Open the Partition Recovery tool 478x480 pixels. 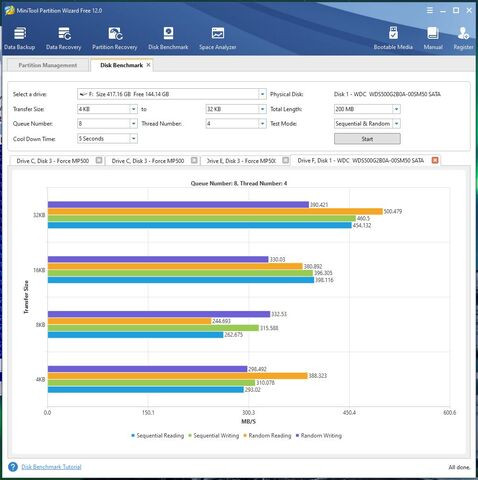click(x=115, y=38)
